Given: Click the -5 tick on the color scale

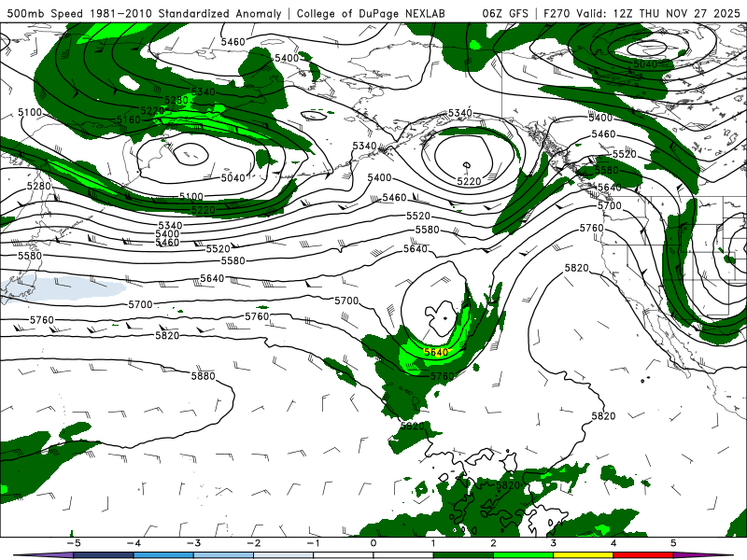Looking at the screenshot, I should [x=73, y=543].
